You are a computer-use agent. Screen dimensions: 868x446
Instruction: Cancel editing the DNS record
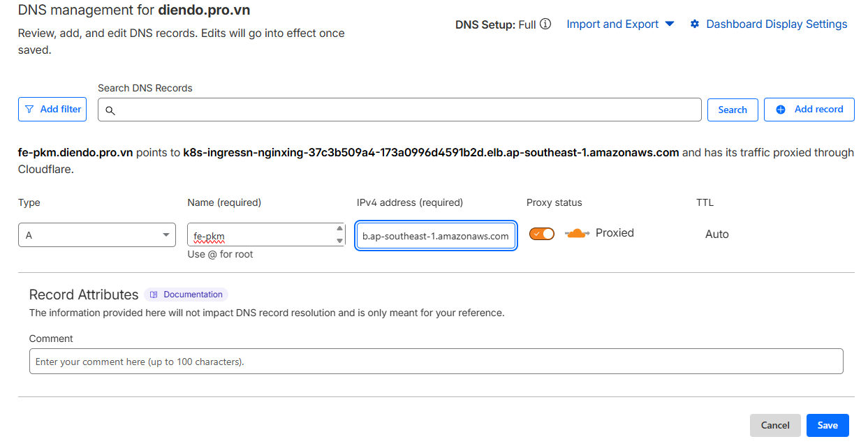pos(775,425)
